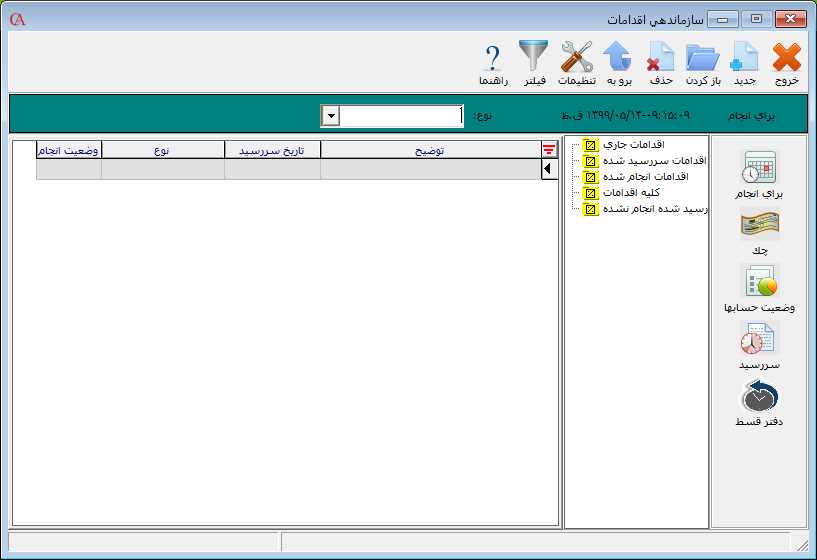Select سررسید شده انجام نشده tree item
817x560 pixels.
655,209
